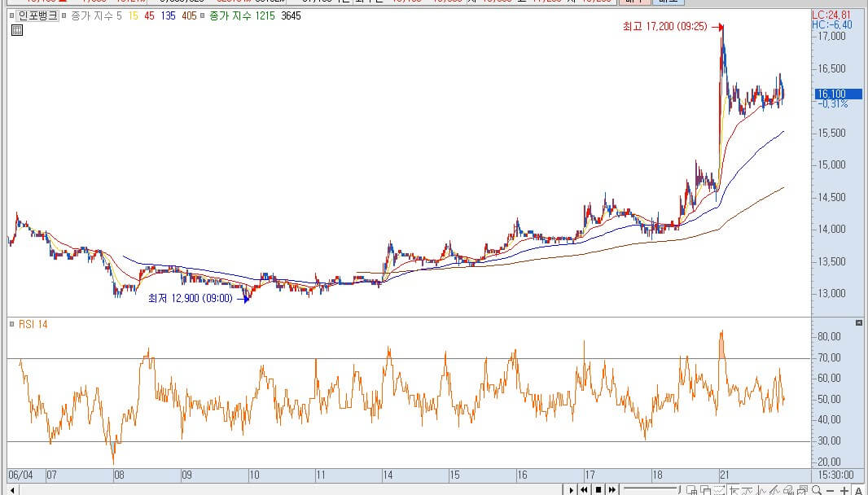Image resolution: width=868 pixels, height=495 pixels.
Task: Click the 최저 12,900 (09:00) low label
Action: (x=191, y=299)
